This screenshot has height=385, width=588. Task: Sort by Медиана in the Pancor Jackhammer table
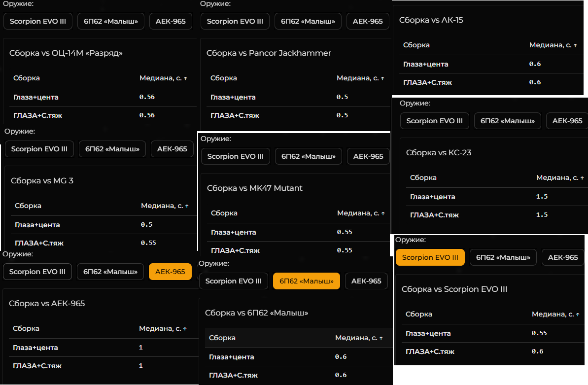[x=360, y=78]
